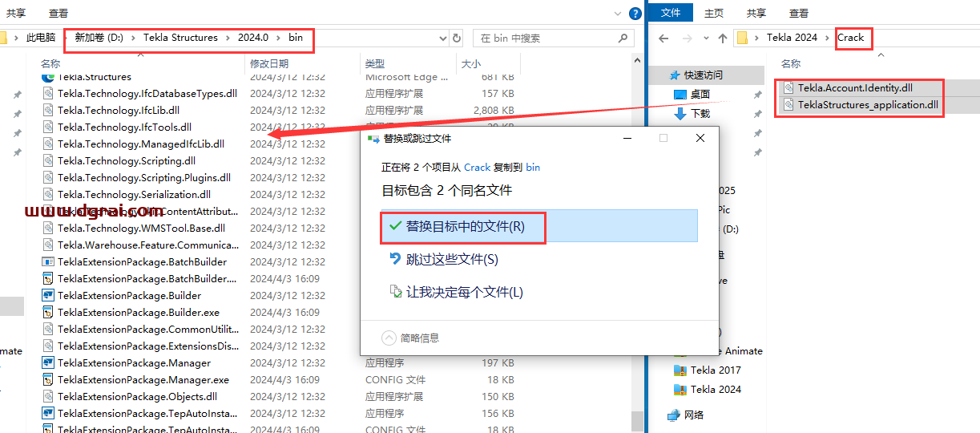Expand chevron between Tekla 2024 and Crack
Viewport: 980px width, 433px height.
pos(828,38)
